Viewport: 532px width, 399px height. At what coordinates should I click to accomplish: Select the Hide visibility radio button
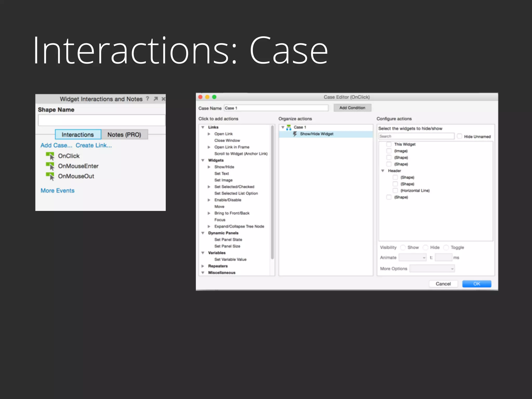[x=425, y=247]
